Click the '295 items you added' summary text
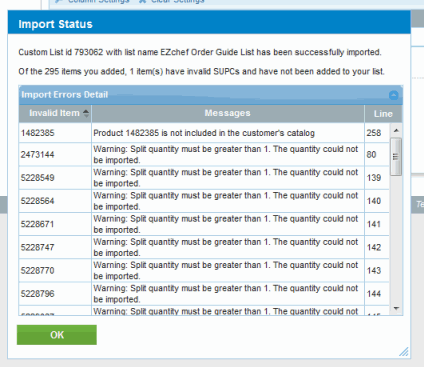The width and height of the screenshot is (424, 367). 202,71
